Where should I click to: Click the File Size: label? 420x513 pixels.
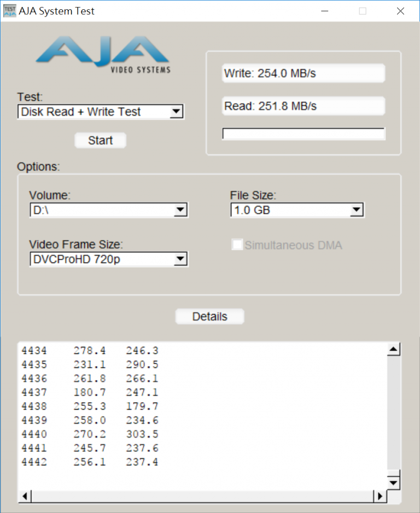253,195
